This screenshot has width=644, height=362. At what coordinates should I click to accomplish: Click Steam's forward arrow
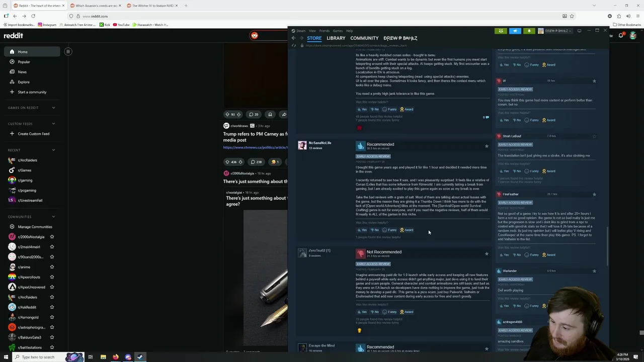[301, 38]
